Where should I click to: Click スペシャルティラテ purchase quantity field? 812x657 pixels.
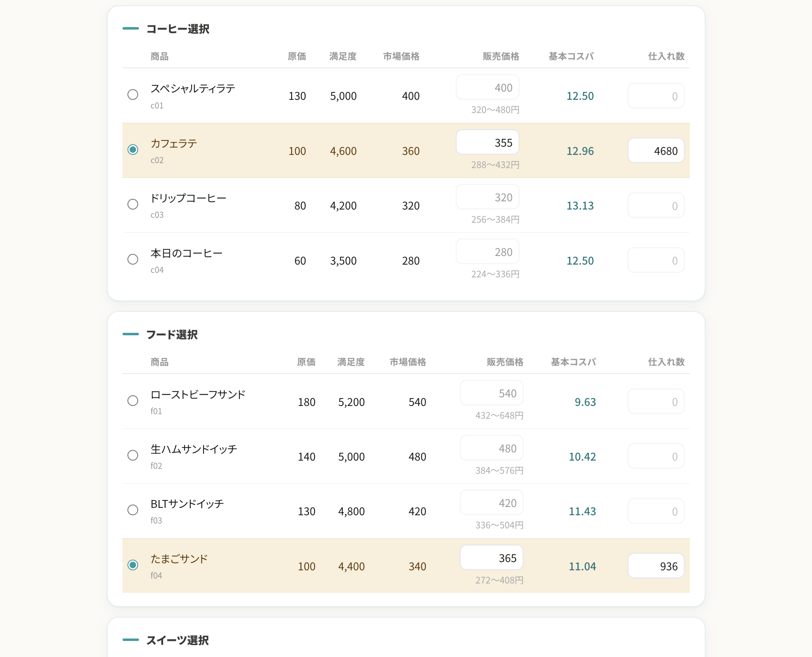(656, 96)
